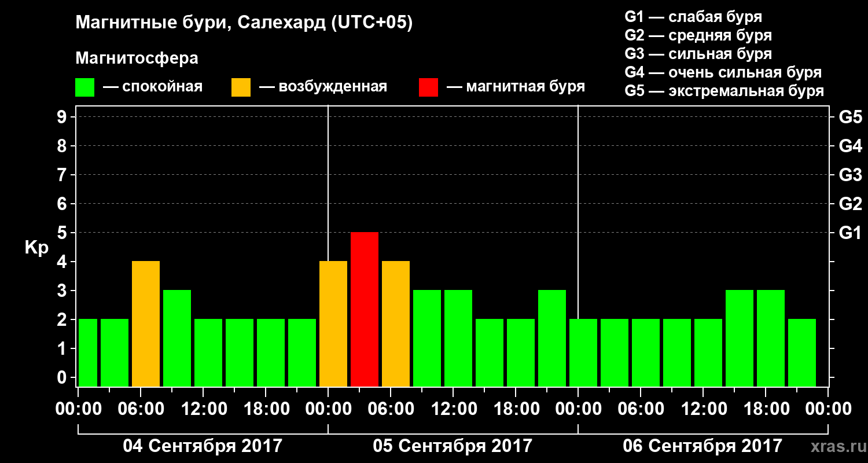Click the Kp 3 bar starting 15:00 on 06 Сентября
The width and height of the screenshot is (868, 463).
click(740, 338)
